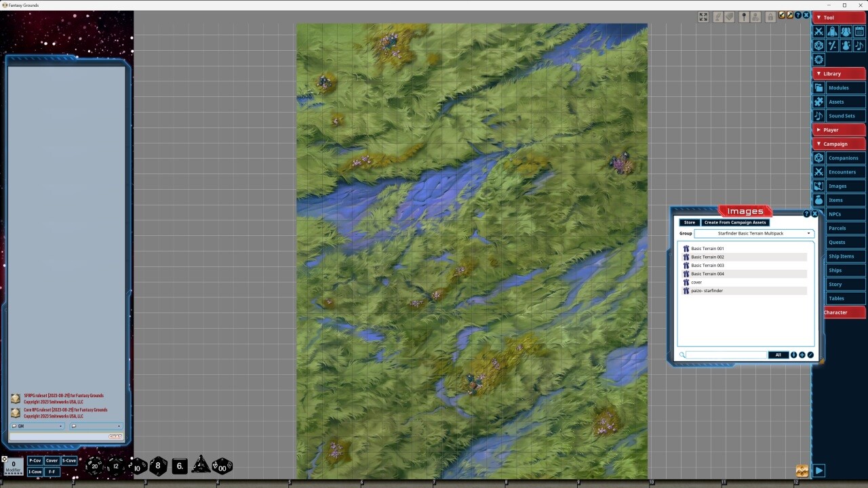Enable the P-Cov cover toggle
The height and width of the screenshot is (488, 868).
coord(35,460)
